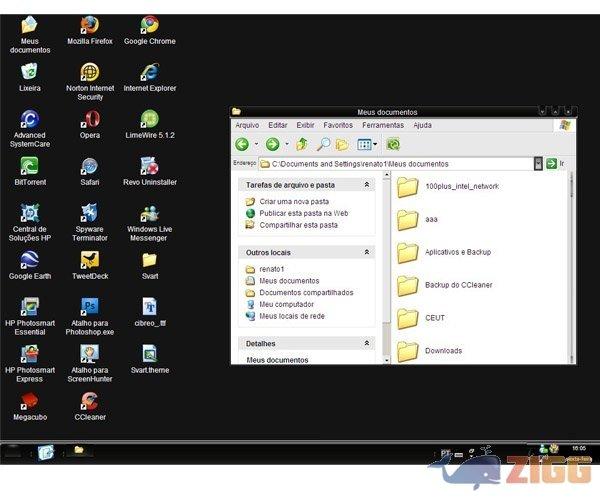
Task: Click the Back arrow in Explorer toolbar
Action: coord(241,144)
